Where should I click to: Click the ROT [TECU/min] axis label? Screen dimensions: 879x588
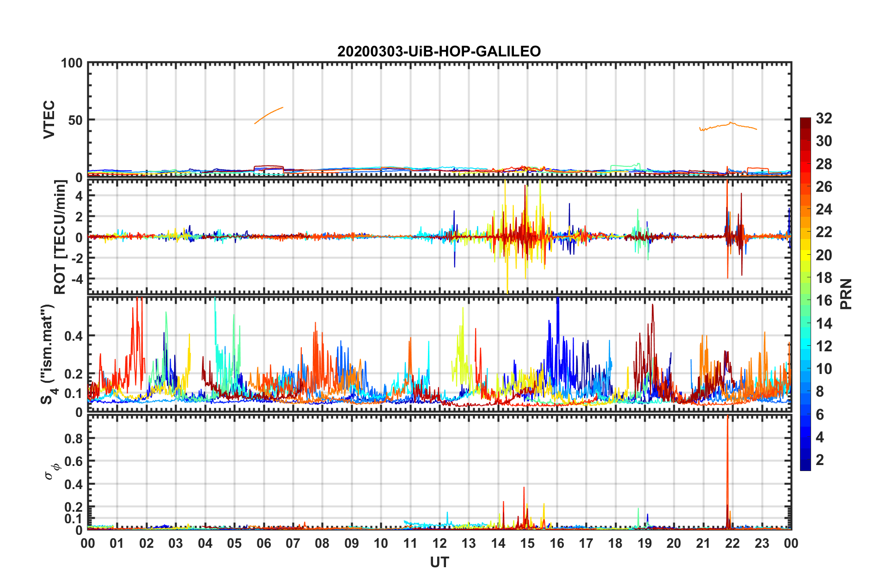[x=60, y=237]
